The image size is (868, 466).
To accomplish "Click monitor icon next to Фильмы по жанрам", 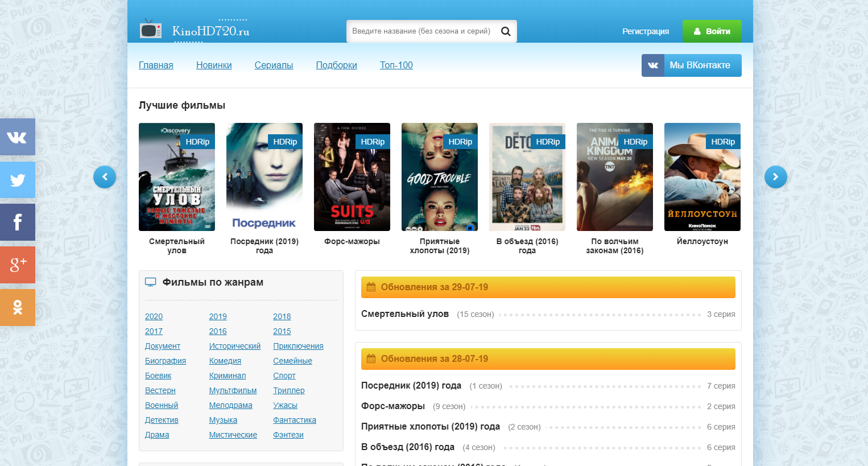I will tap(150, 282).
